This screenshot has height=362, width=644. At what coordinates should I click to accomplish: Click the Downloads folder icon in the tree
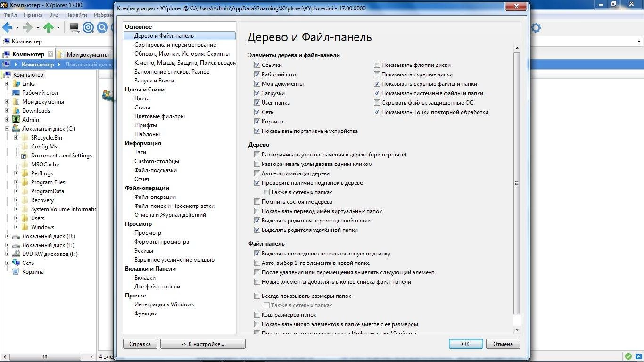tap(16, 111)
